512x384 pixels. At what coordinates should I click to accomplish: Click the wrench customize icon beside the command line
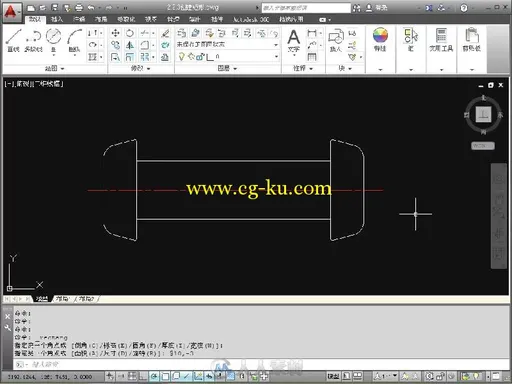(7, 328)
